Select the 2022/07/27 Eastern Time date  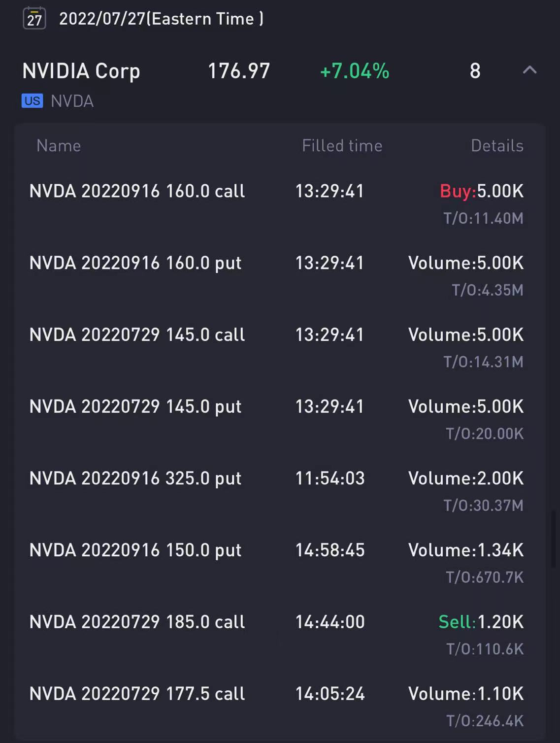pyautogui.click(x=161, y=19)
